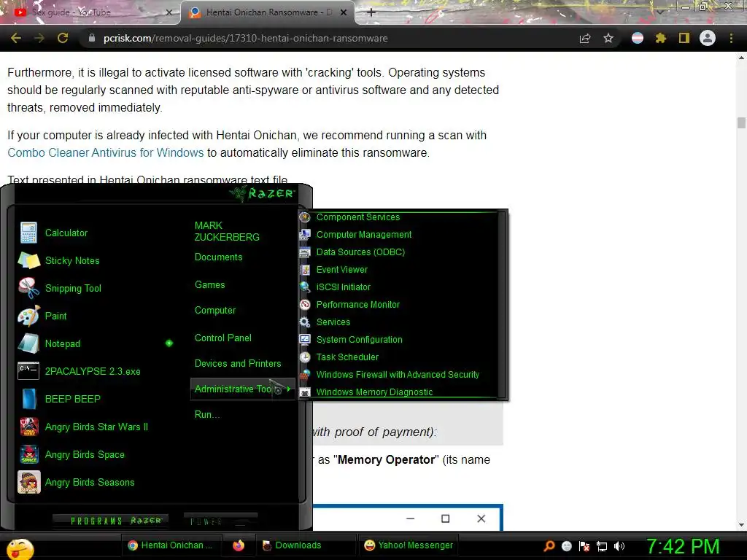Screen dimensions: 747x560
Task: Open Chrome side panel icon
Action: coord(684,38)
